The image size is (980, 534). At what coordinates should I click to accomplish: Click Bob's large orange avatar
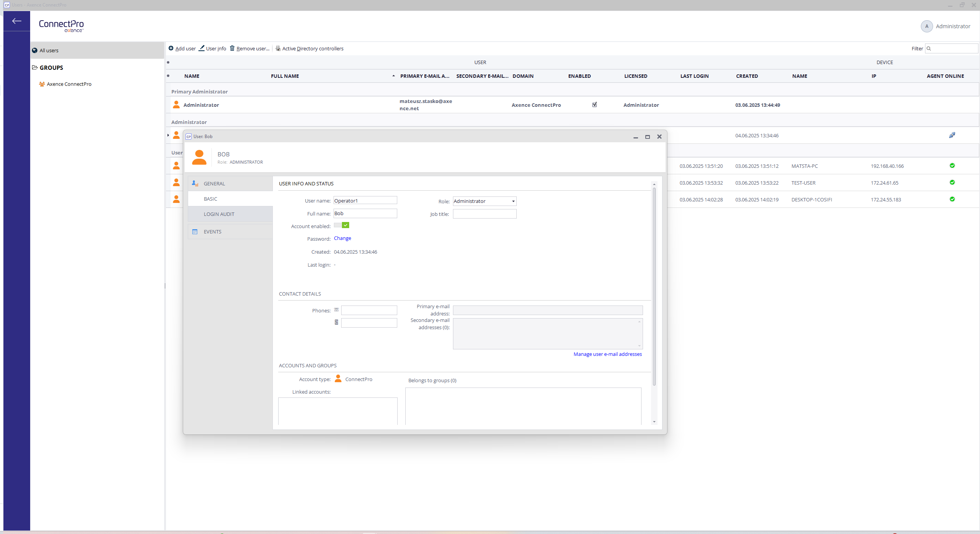tap(199, 157)
